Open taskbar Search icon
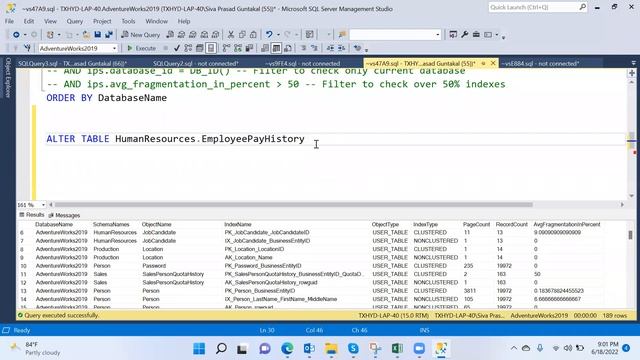Viewport: 640px width, 360px height. tap(221, 349)
